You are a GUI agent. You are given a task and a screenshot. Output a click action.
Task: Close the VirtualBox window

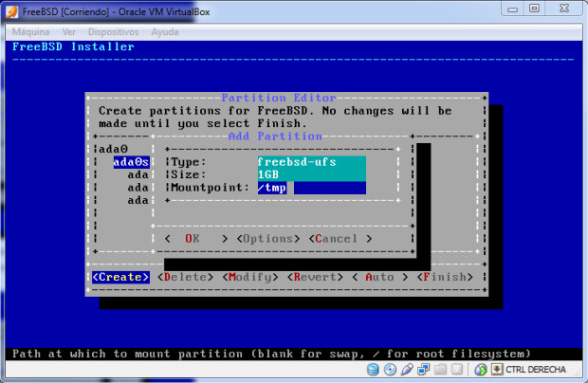pos(564,9)
